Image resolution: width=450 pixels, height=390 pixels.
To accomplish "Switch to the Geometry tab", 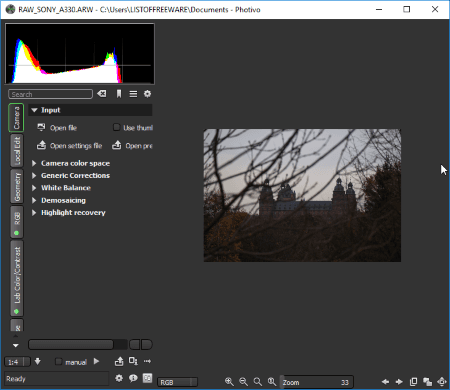I will [x=17, y=186].
